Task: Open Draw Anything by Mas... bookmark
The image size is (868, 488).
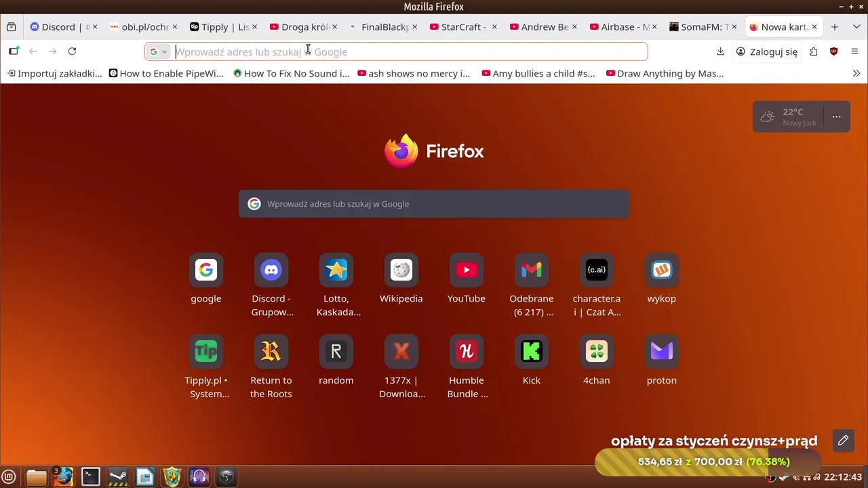Action: point(665,73)
